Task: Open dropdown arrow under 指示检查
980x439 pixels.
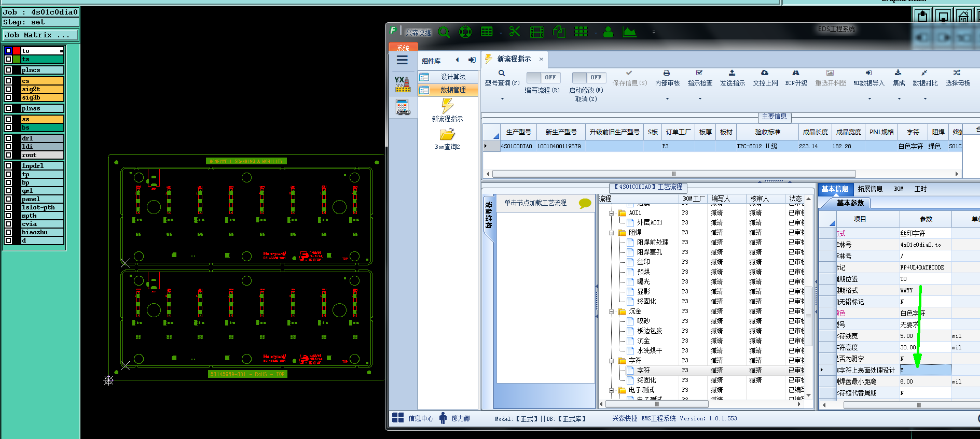Action: click(x=700, y=98)
